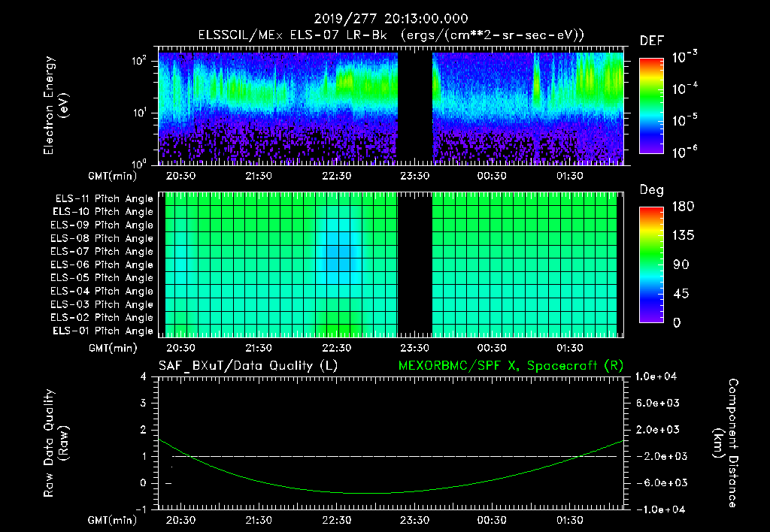Click the DEF color scale bar
This screenshot has width=770, height=532.
651,106
